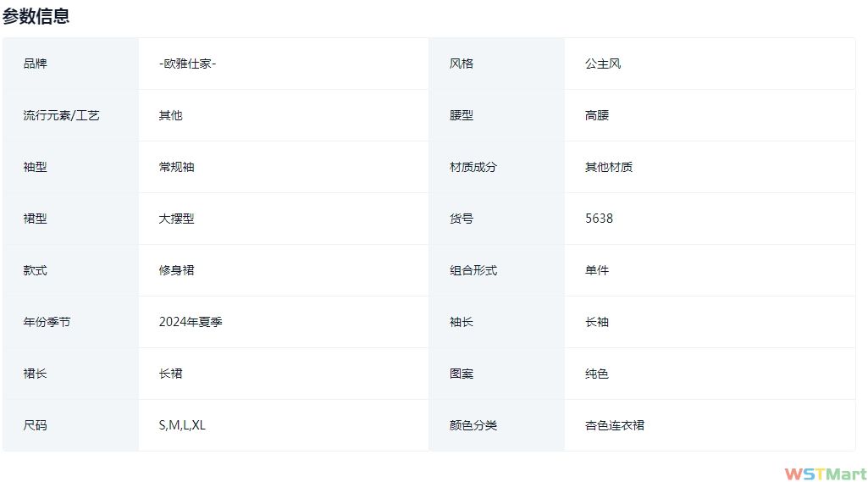
Task: Select the 单件 combination value
Action: click(x=597, y=270)
